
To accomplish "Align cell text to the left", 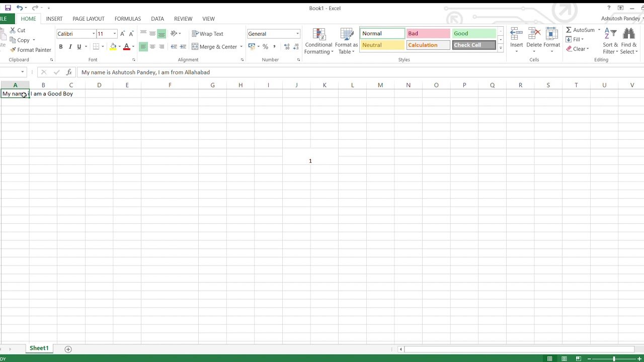I will 143,47.
